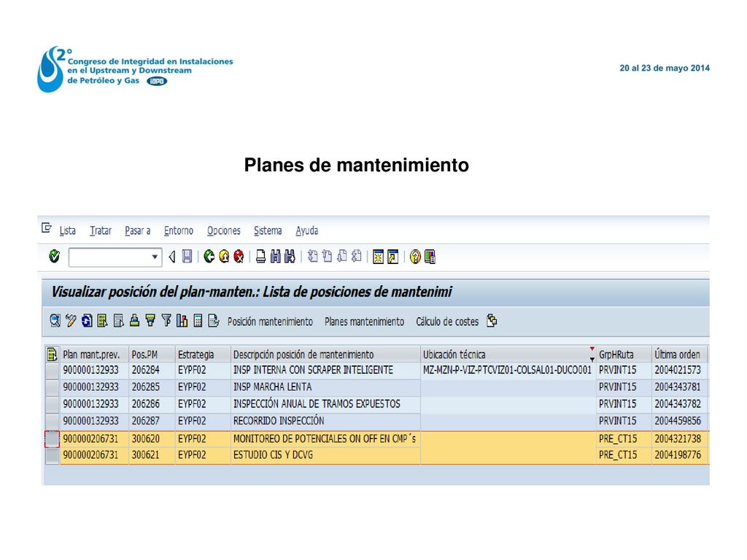
Task: Click the grey funnel filter icon
Action: [166, 321]
